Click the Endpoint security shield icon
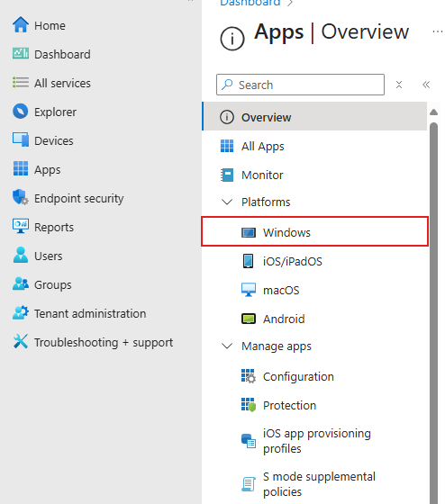This screenshot has height=504, width=445. coord(21,197)
